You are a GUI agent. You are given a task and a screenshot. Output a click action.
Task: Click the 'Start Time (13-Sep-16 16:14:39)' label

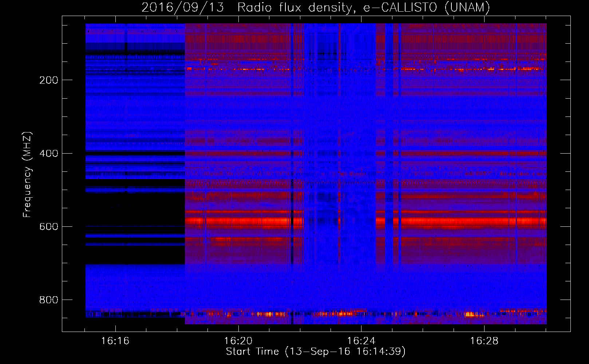316,352
